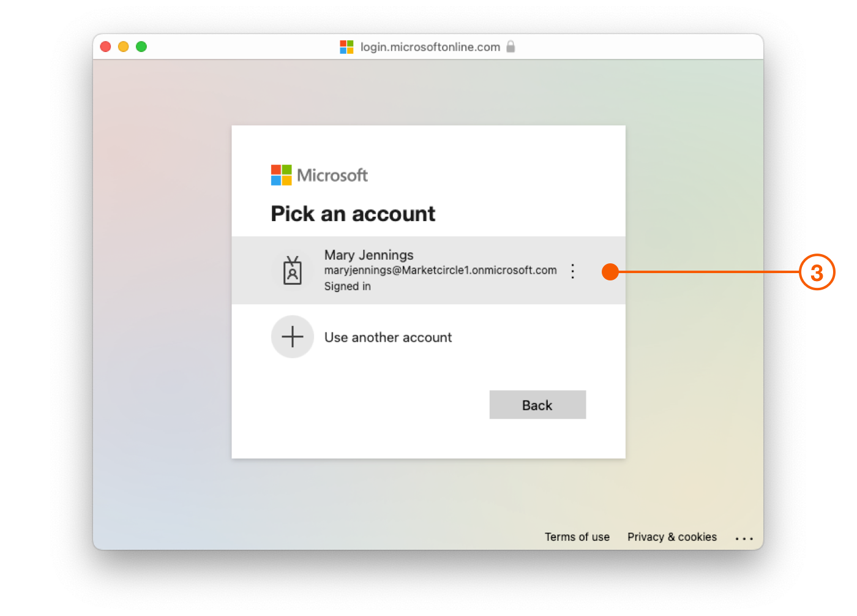The width and height of the screenshot is (857, 616).
Task: Click the padlock icon beside the URL
Action: click(x=511, y=47)
